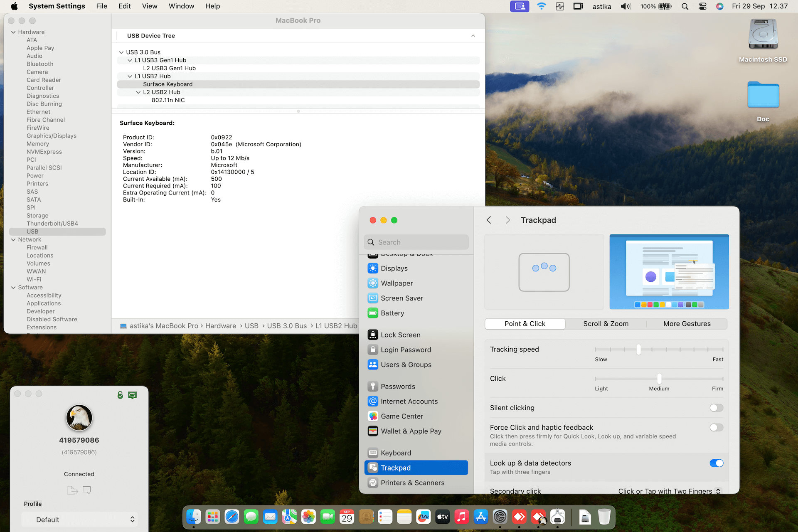Collapse the L1 USB3 Gen1 Hub node
The height and width of the screenshot is (532, 798).
(130, 60)
